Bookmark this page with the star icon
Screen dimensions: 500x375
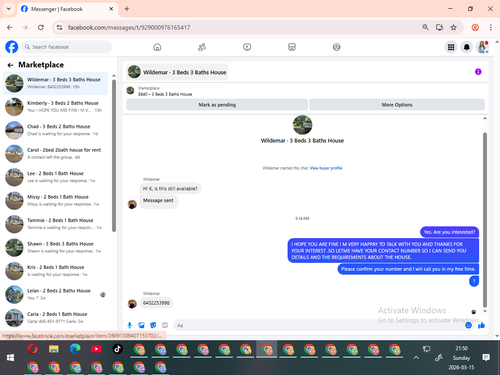(453, 27)
